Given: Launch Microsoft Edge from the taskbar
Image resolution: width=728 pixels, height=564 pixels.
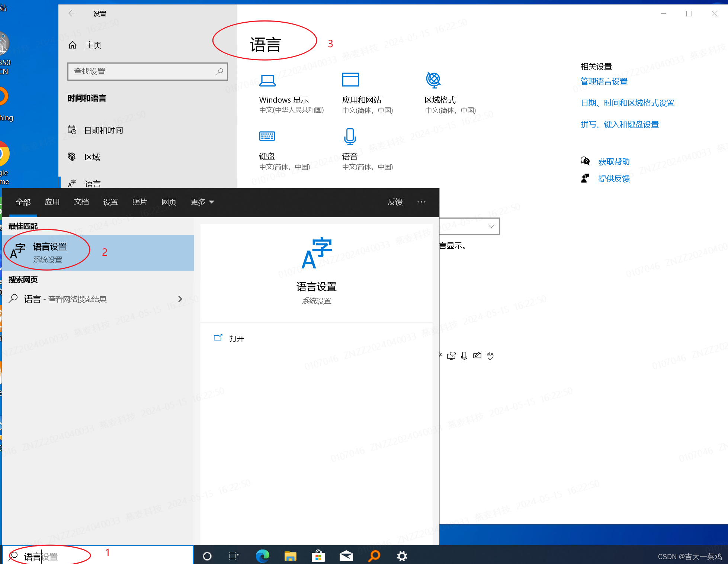Looking at the screenshot, I should (263, 556).
